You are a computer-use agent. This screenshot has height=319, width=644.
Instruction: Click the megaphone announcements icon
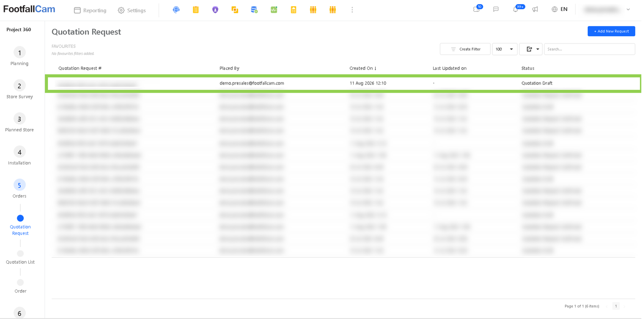click(x=535, y=9)
